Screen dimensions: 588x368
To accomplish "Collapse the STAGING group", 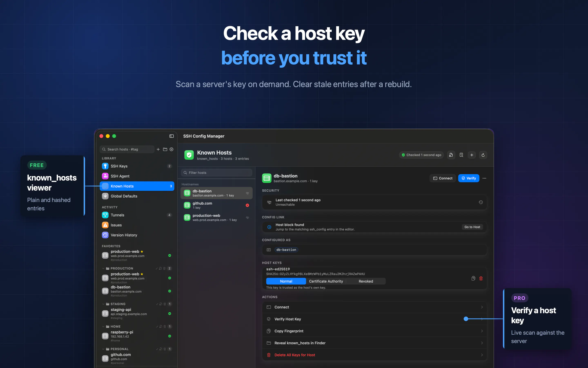I will pos(103,304).
